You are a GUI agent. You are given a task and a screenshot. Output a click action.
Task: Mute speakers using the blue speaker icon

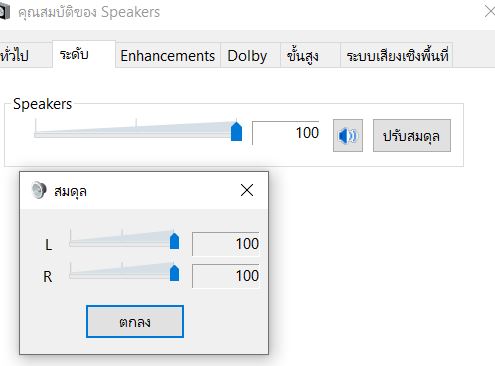pyautogui.click(x=348, y=136)
